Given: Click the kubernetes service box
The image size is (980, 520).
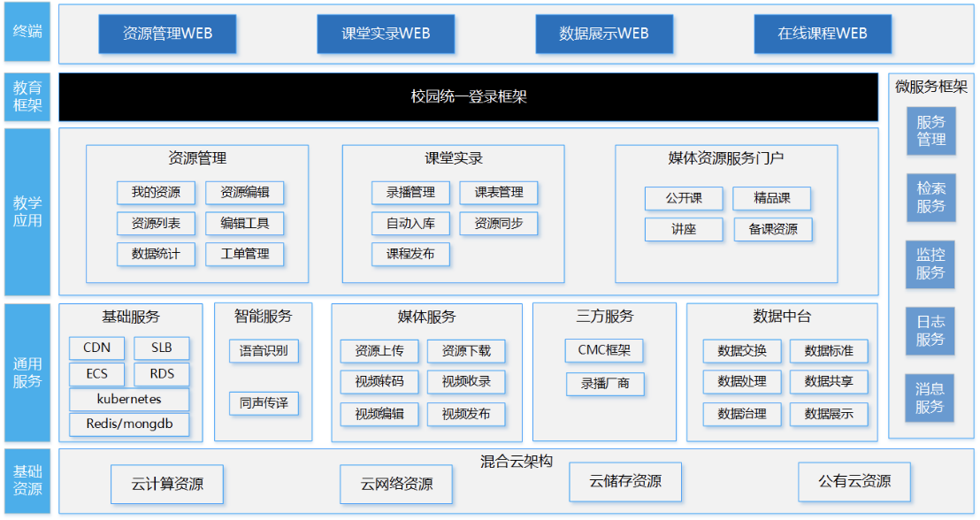Looking at the screenshot, I should pyautogui.click(x=129, y=399).
